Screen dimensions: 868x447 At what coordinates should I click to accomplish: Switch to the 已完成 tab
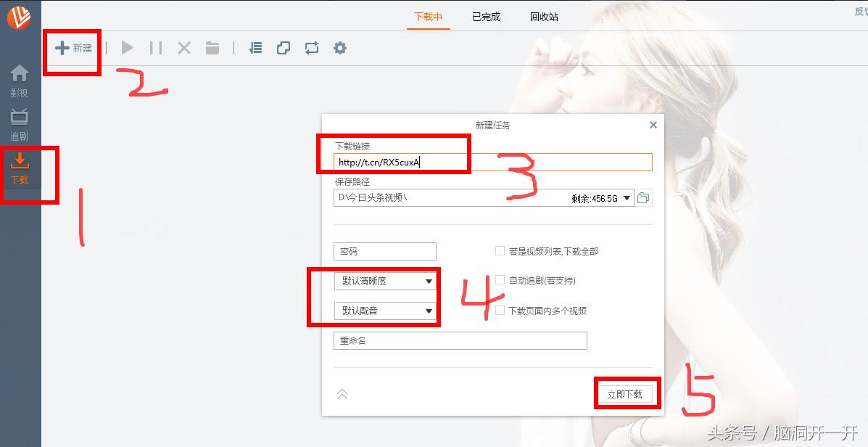[484, 16]
